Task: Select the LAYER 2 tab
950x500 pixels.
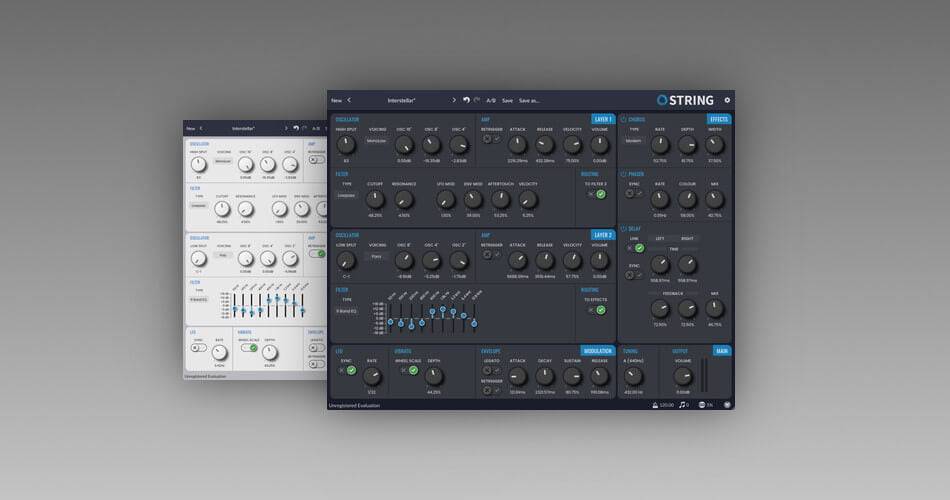Action: [x=602, y=235]
